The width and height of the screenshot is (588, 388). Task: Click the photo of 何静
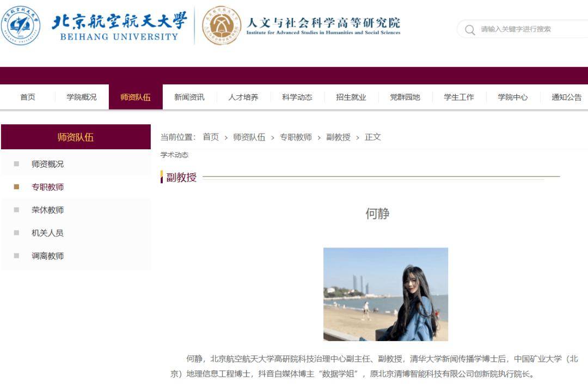point(385,294)
